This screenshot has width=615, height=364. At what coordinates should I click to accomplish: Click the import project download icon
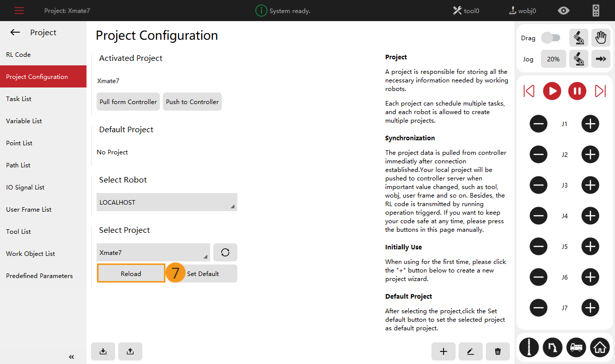pyautogui.click(x=103, y=351)
